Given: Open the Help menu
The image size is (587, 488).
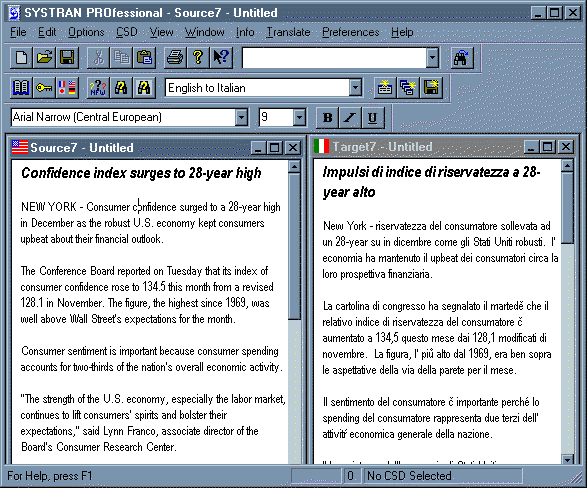Looking at the screenshot, I should point(402,32).
